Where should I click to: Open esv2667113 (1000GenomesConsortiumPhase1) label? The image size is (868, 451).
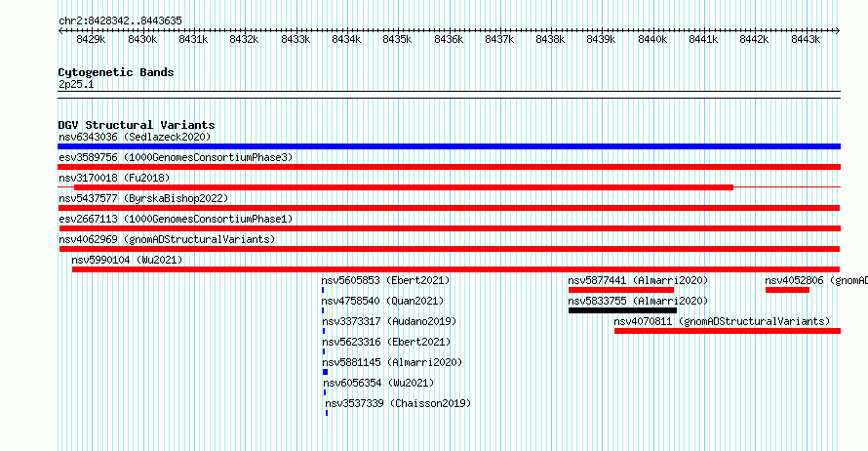pyautogui.click(x=176, y=219)
